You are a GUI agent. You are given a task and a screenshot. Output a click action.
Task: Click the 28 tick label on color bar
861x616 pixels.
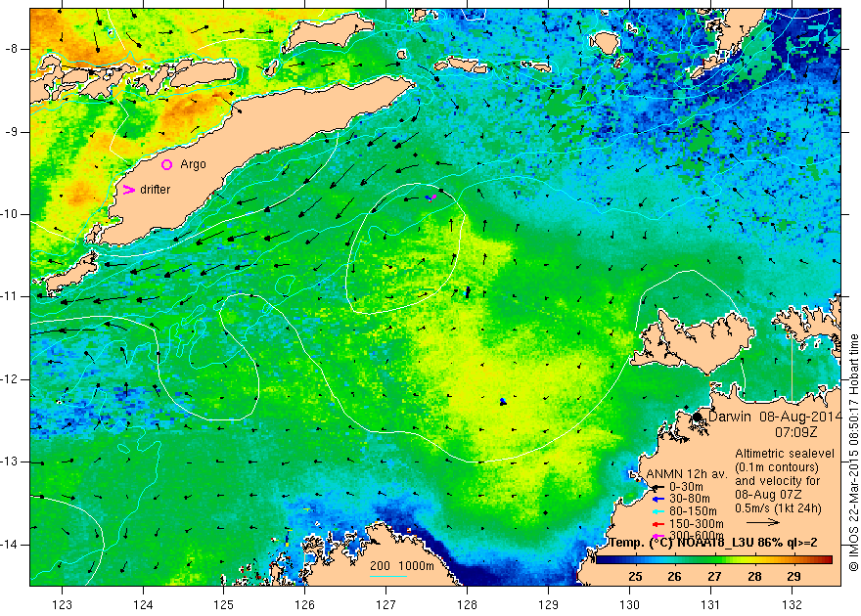(754, 577)
